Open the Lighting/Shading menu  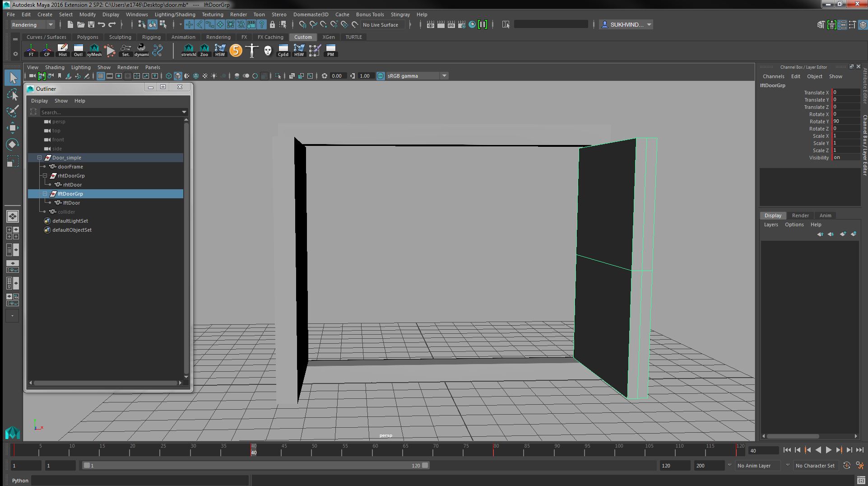point(174,14)
